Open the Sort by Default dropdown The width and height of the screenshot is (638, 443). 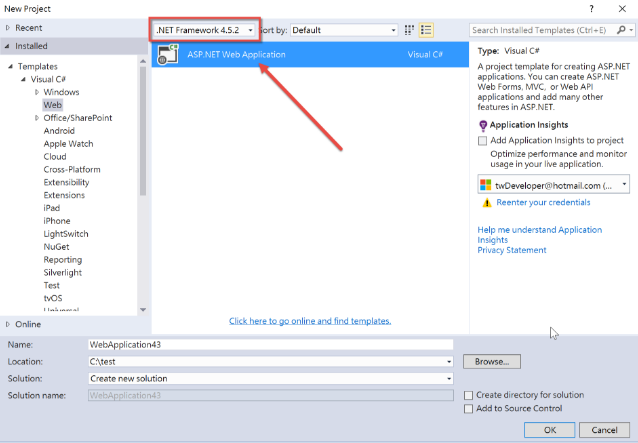344,30
